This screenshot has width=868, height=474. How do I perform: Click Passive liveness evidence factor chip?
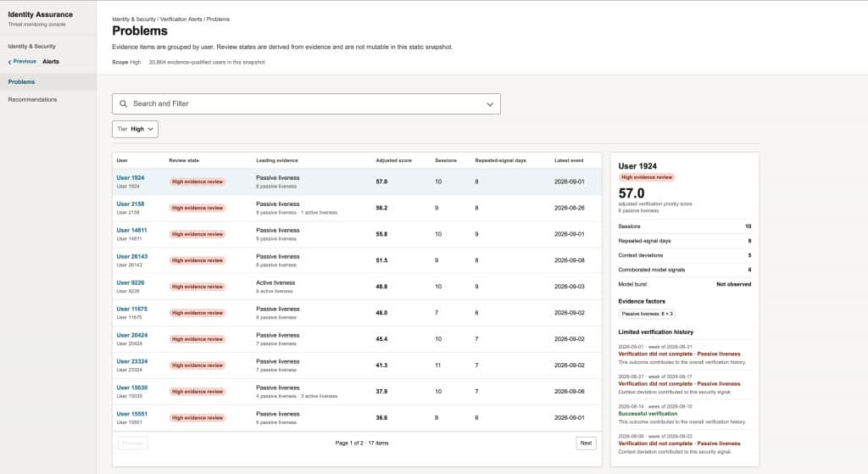pos(647,314)
